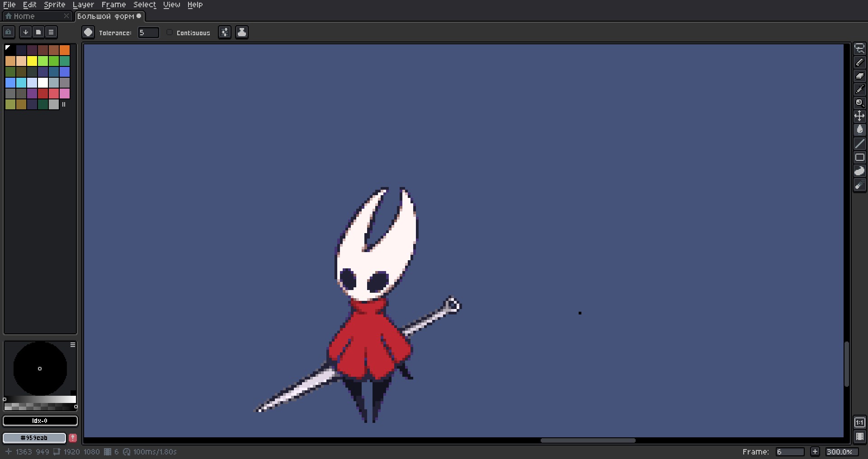868x459 pixels.
Task: Open the Frame menu
Action: pos(113,5)
